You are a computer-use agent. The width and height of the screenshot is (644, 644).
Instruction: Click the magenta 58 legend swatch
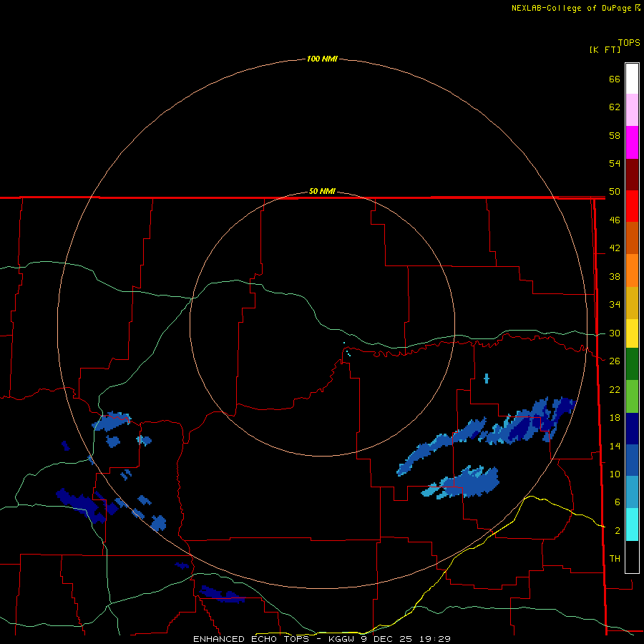click(632, 142)
